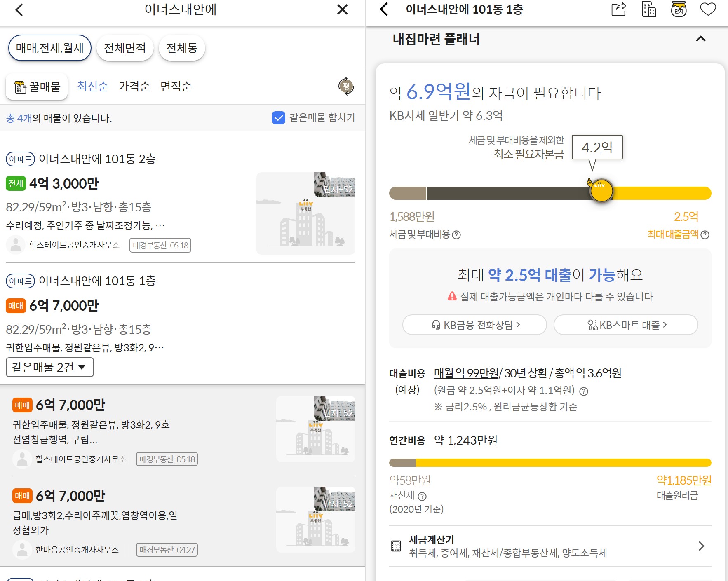Viewport: 728px width, 581px height.
Task: Toggle the 꿀매물 filter button
Action: click(37, 87)
